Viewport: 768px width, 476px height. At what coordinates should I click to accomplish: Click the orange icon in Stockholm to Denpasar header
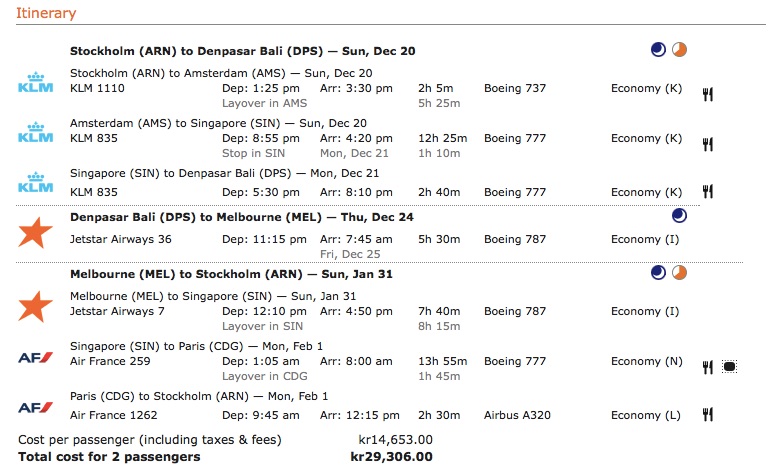pos(680,49)
